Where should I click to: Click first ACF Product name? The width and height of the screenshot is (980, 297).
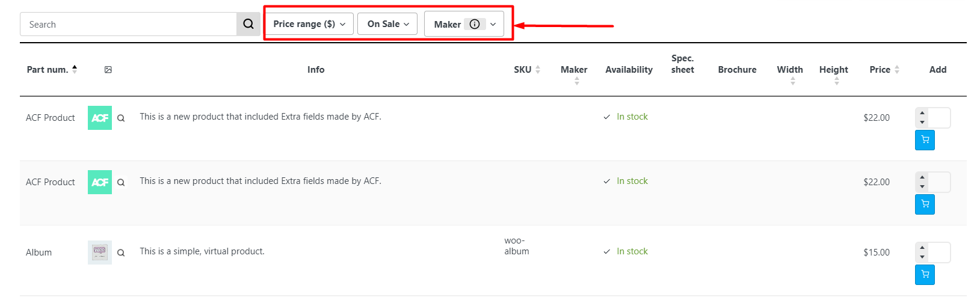click(x=51, y=118)
